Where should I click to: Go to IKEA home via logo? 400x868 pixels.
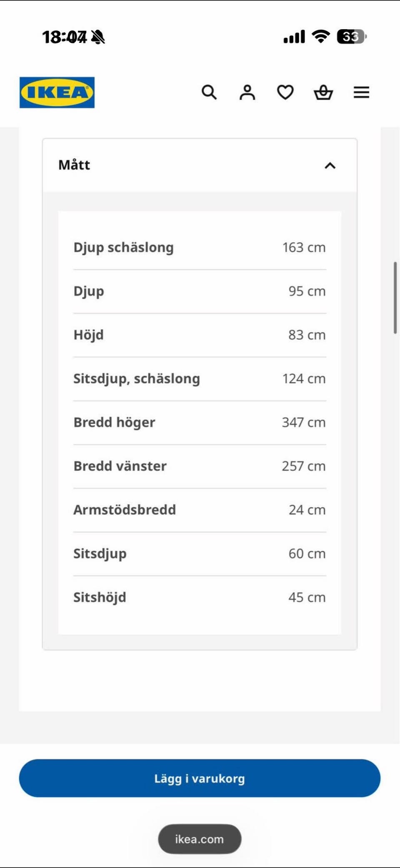57,92
